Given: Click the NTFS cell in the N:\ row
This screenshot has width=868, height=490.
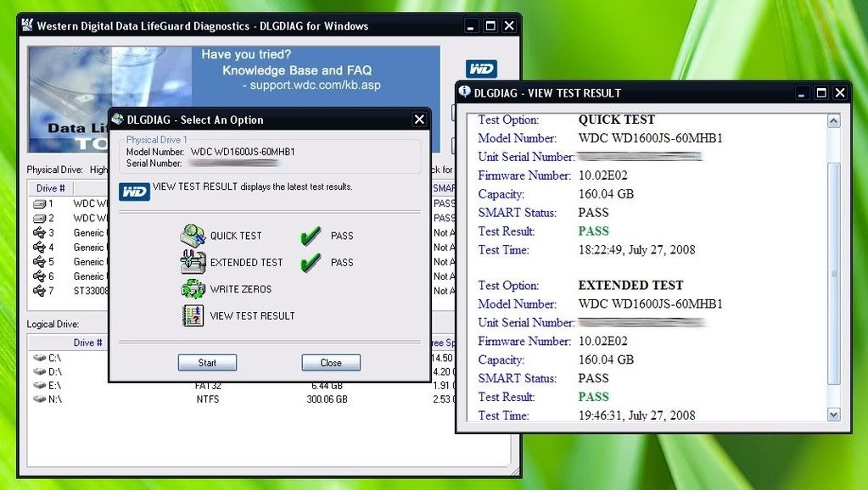Looking at the screenshot, I should [x=208, y=399].
